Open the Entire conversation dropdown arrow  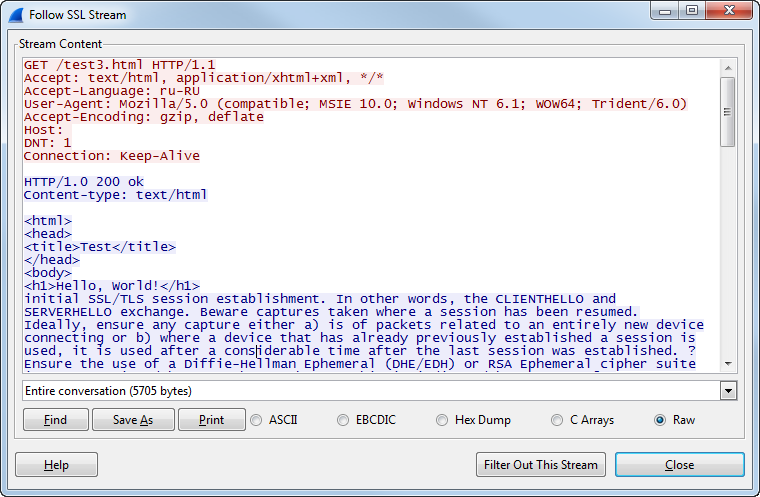(728, 391)
